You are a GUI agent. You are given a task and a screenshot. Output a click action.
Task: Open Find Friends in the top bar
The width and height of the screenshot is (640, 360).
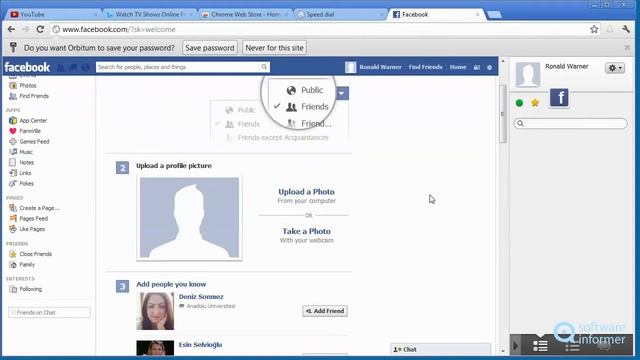[425, 67]
